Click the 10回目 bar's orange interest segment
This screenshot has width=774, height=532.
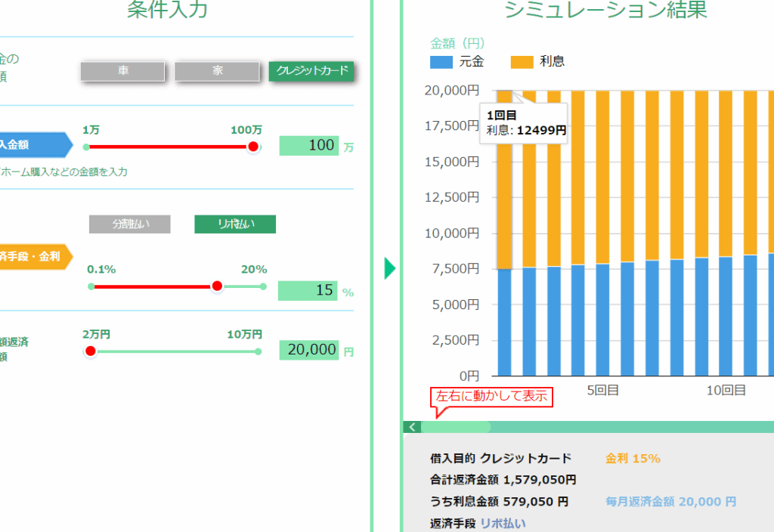[x=725, y=174]
